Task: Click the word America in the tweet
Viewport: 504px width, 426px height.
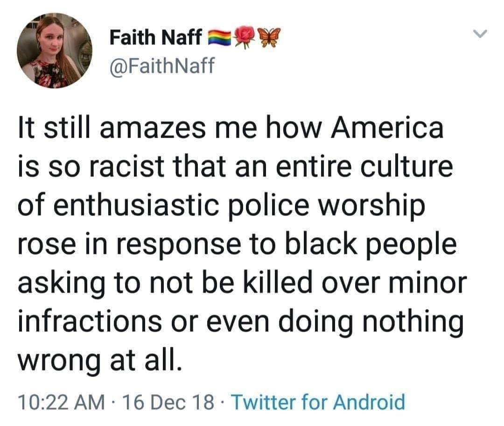Action: [387, 128]
